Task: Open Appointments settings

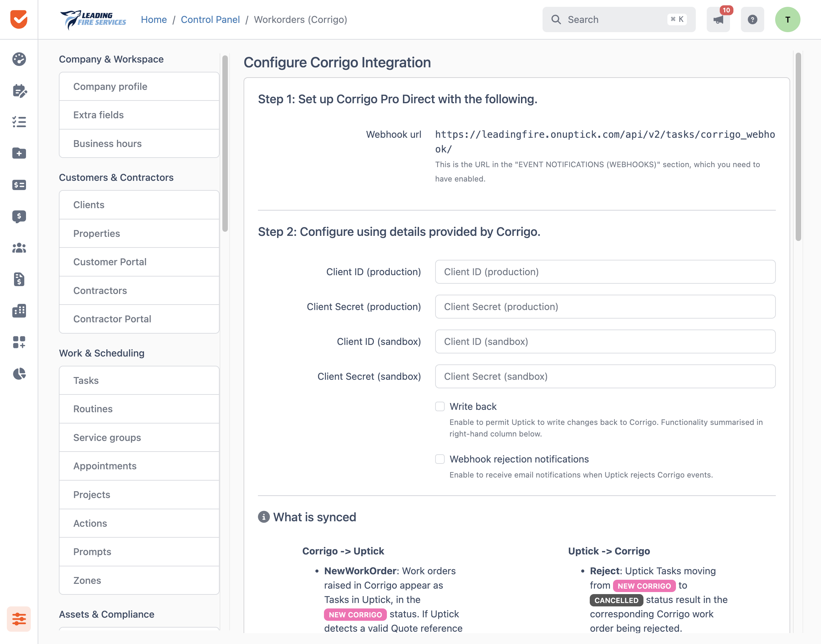Action: [x=139, y=466]
